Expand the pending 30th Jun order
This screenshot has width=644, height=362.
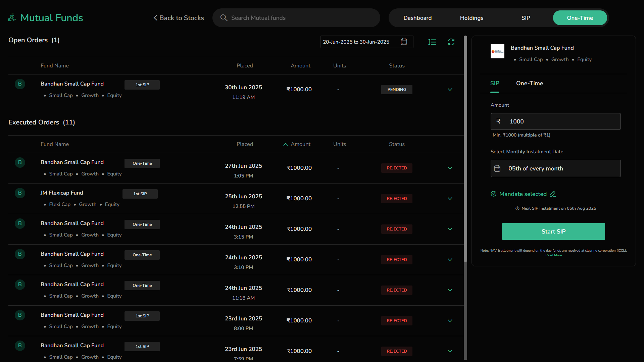(450, 90)
